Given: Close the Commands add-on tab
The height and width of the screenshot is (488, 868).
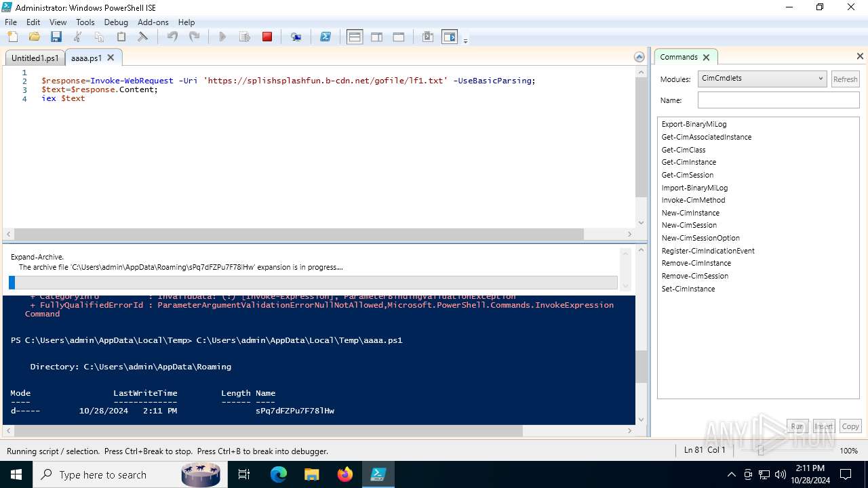Looking at the screenshot, I should 706,58.
